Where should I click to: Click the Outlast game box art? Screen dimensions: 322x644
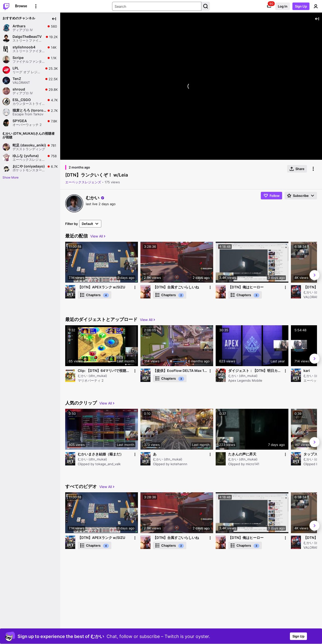pos(221,459)
